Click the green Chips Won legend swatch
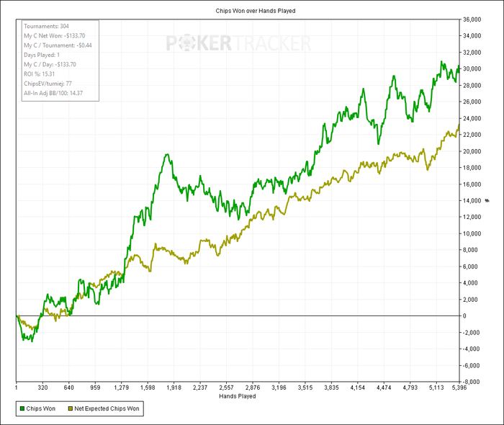 tap(22, 408)
